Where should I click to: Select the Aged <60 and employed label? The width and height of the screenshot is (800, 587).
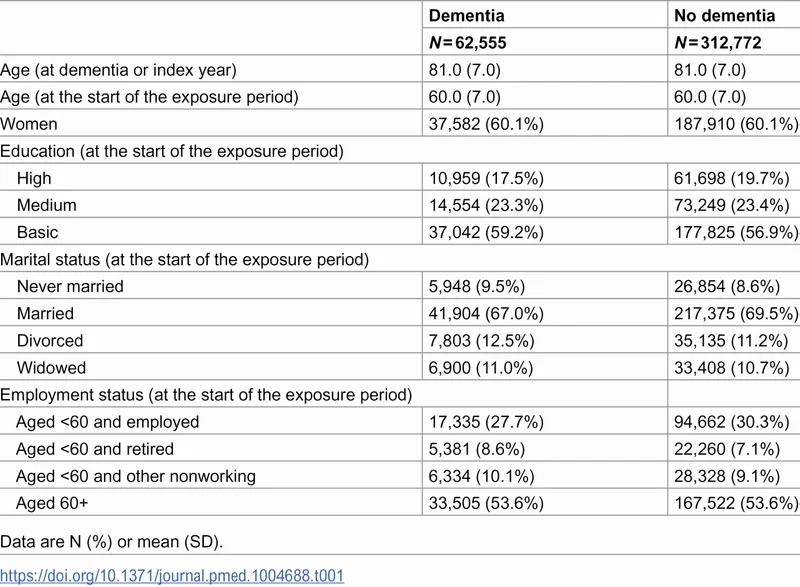coord(108,422)
